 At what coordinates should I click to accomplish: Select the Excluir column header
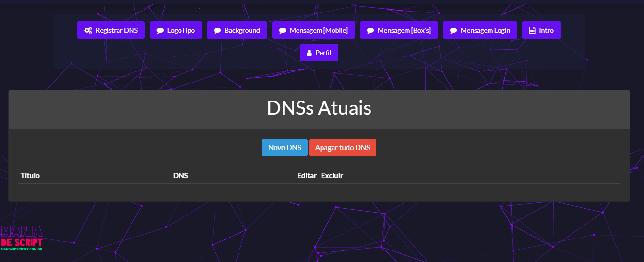[x=332, y=176]
